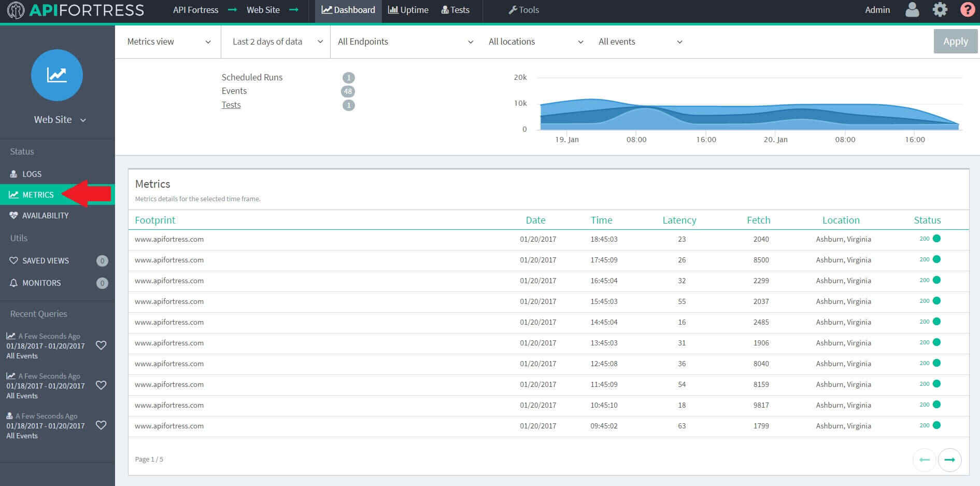The width and height of the screenshot is (980, 486).
Task: Click the blue metrics chart circle icon
Action: click(57, 75)
